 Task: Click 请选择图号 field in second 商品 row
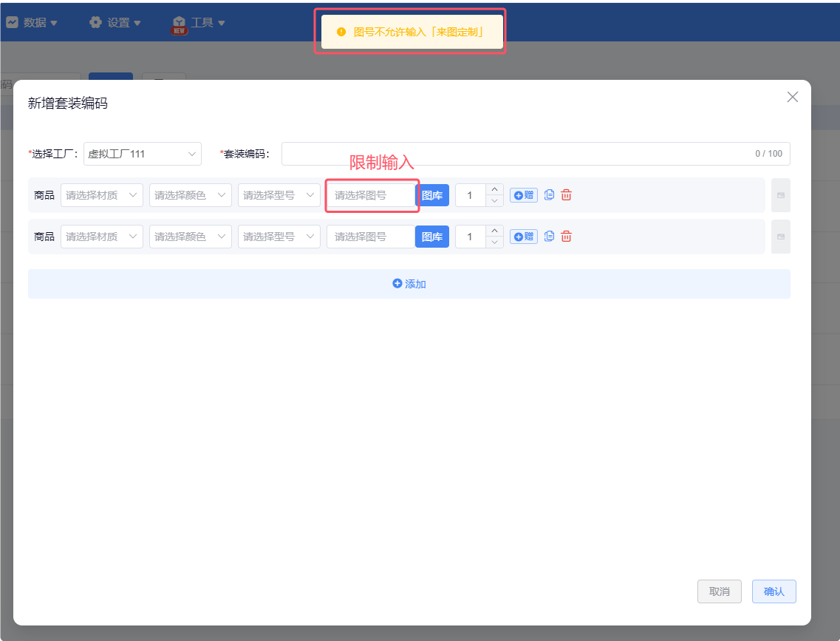(x=372, y=237)
